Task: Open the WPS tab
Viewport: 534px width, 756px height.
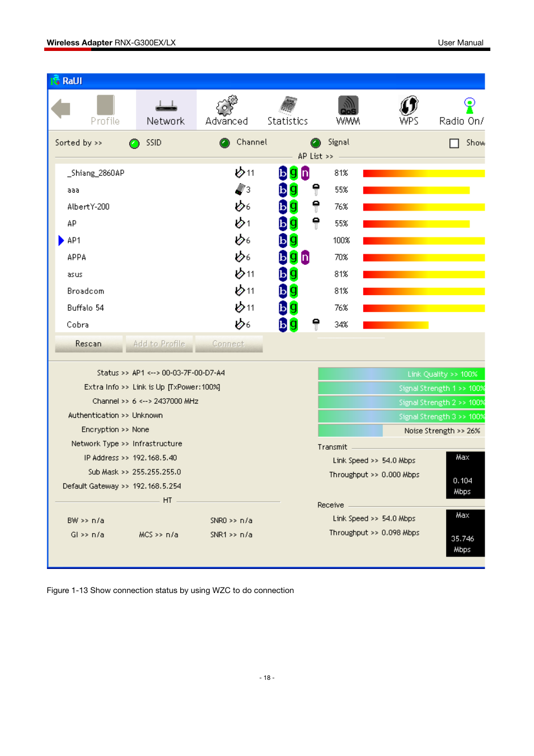Action: tap(409, 110)
